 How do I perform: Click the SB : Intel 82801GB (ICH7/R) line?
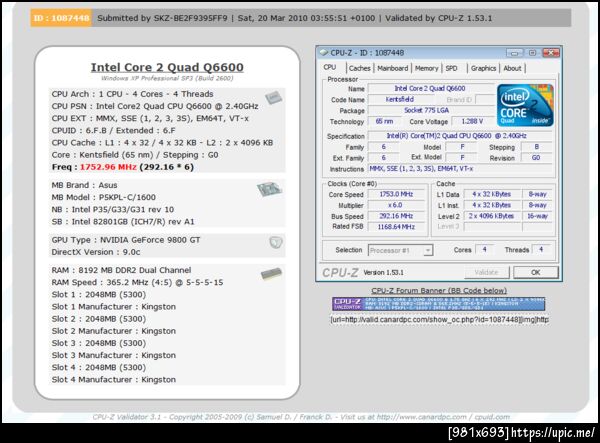[x=123, y=222]
